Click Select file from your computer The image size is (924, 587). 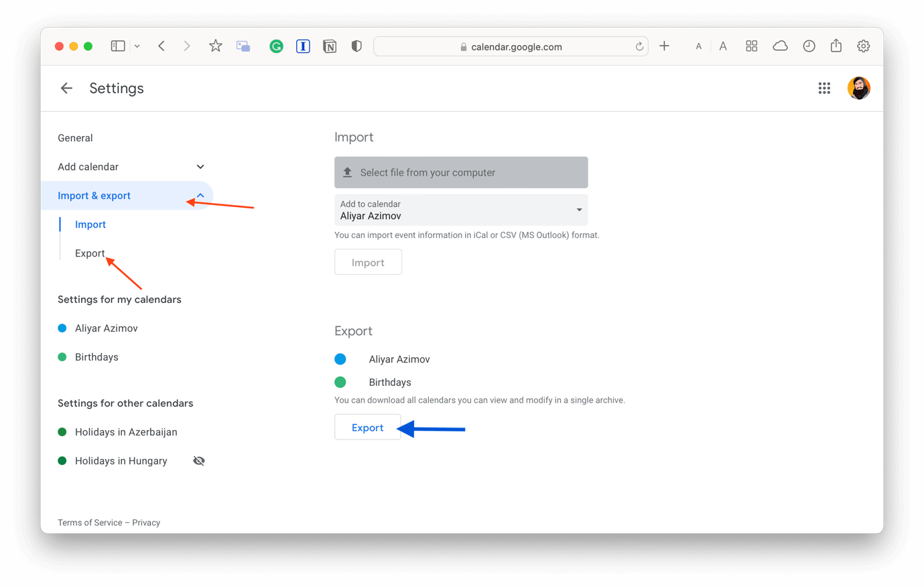coord(461,172)
